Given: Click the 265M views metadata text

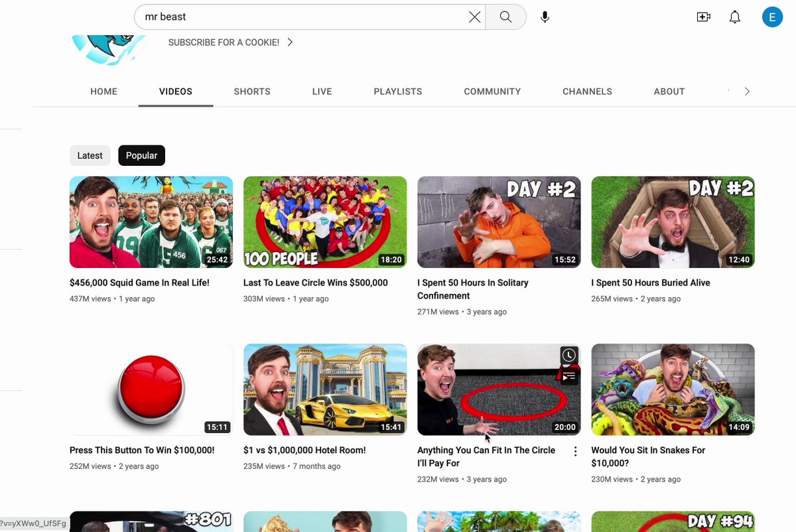Looking at the screenshot, I should click(636, 299).
